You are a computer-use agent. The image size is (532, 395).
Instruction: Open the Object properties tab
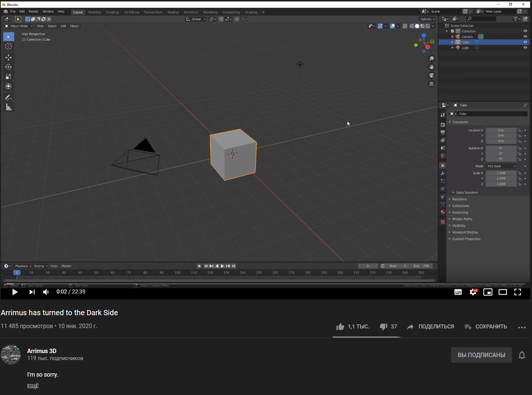click(443, 166)
